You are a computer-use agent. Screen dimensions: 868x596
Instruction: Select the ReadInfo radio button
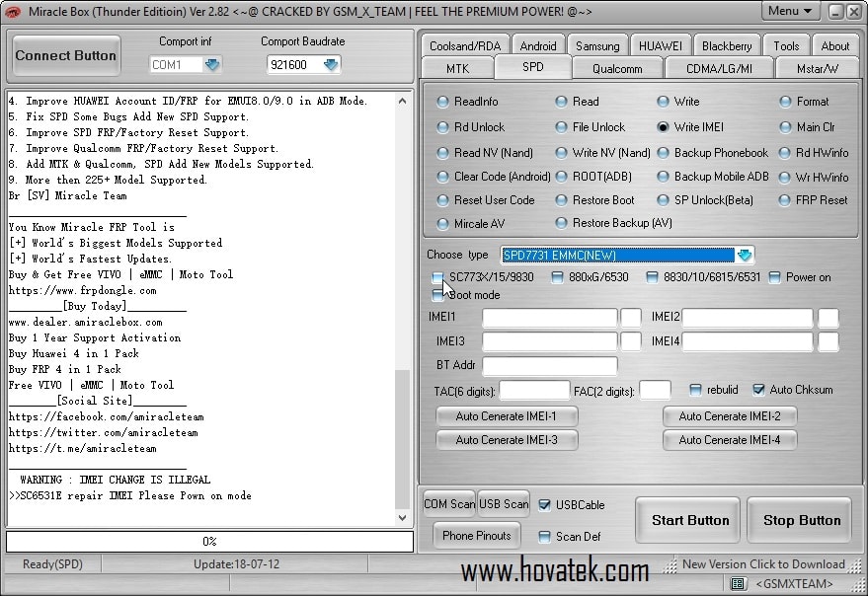pyautogui.click(x=442, y=102)
